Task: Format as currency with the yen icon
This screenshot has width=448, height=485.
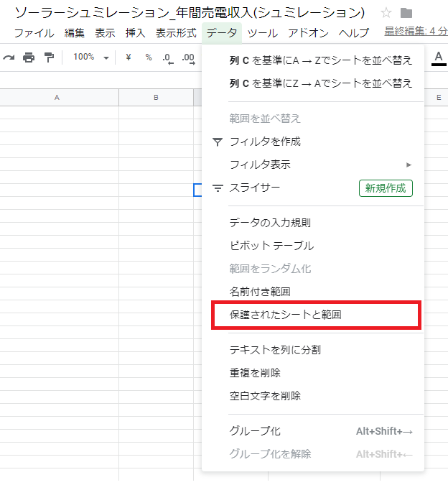Action: click(129, 57)
